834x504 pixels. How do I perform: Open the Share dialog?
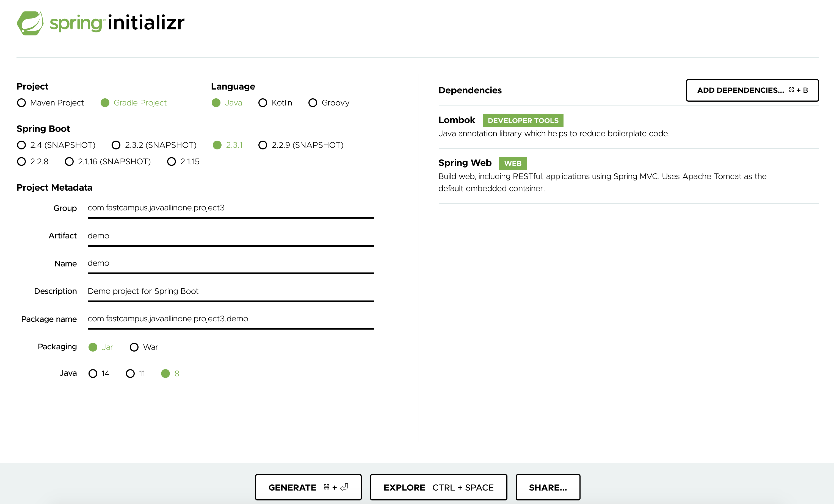pos(548,488)
